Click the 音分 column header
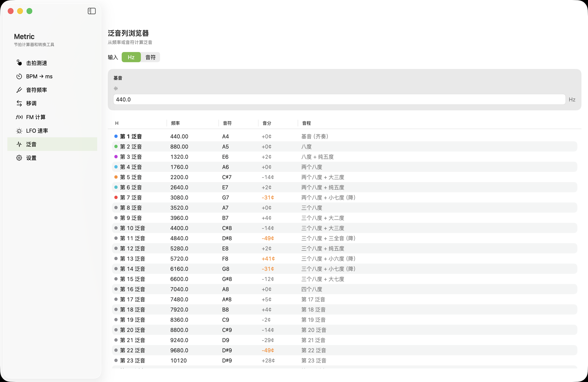588x382 pixels. point(267,123)
